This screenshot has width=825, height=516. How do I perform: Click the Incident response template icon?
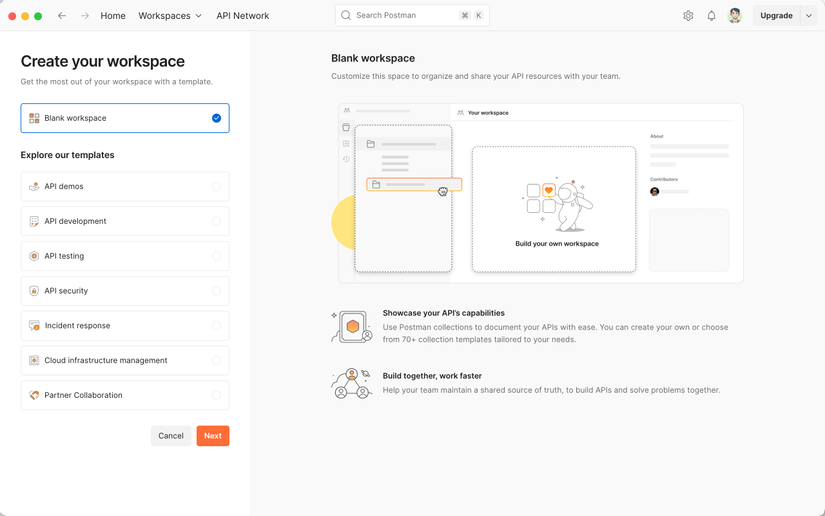(34, 326)
